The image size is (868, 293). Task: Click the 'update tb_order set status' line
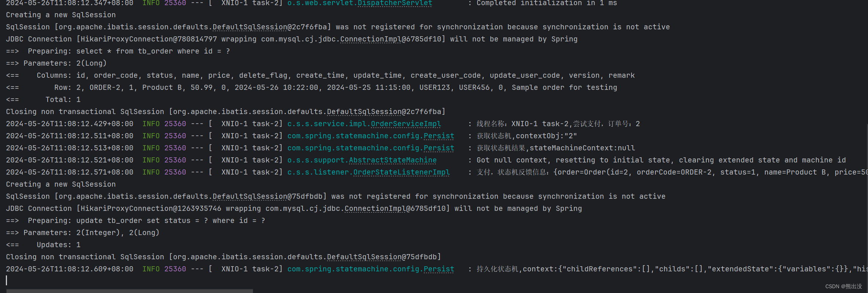136,221
